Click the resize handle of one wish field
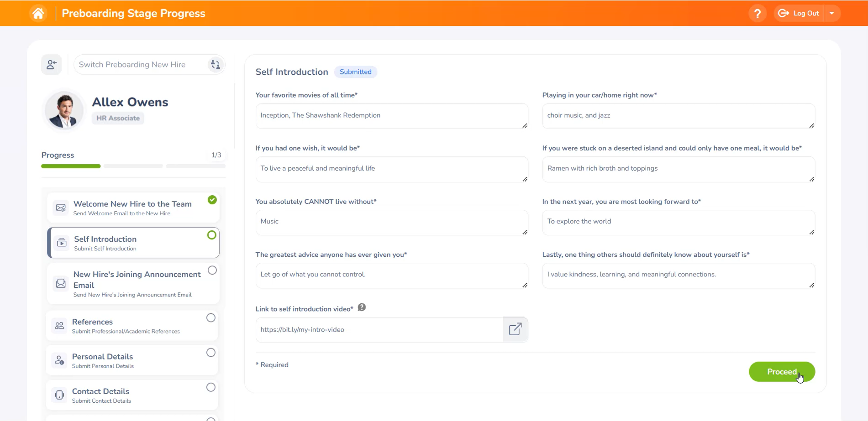The height and width of the screenshot is (421, 868). point(525,179)
